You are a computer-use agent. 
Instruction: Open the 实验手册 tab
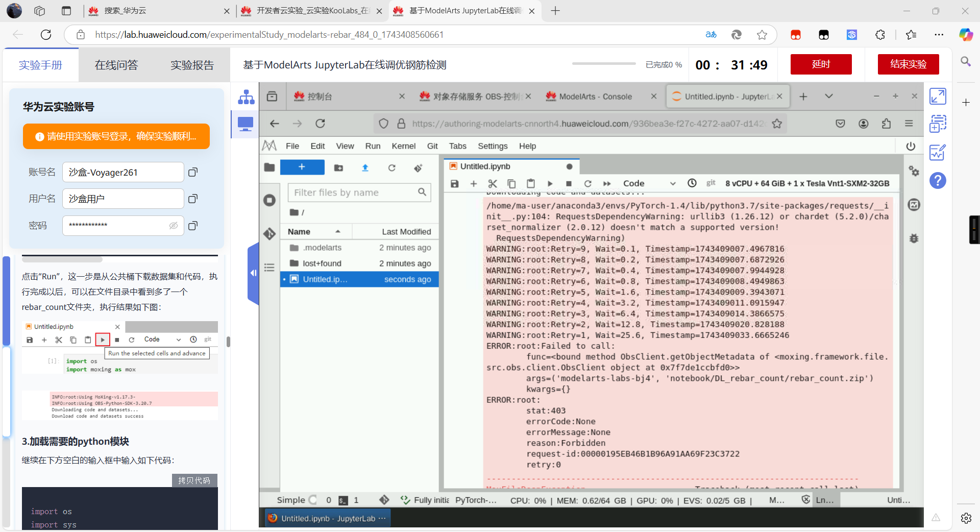[x=40, y=65]
